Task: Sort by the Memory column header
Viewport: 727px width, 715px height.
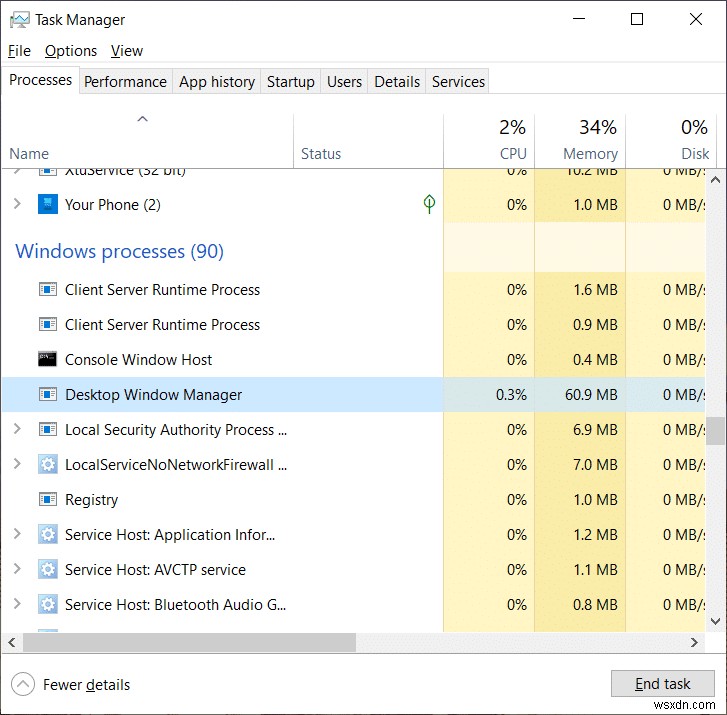Action: 580,141
